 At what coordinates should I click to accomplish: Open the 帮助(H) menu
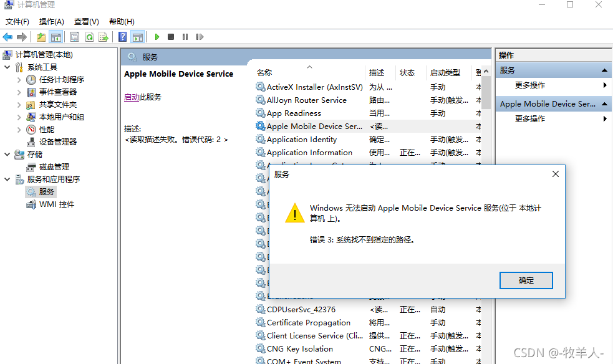pyautogui.click(x=122, y=21)
